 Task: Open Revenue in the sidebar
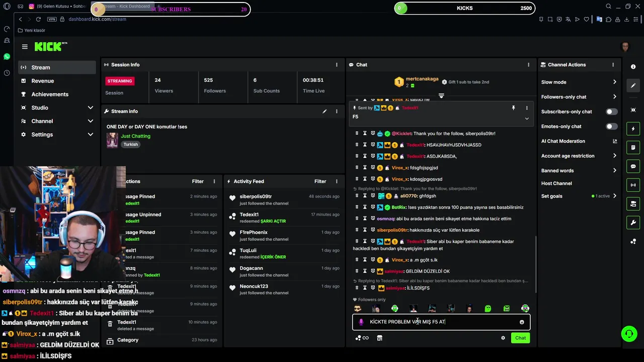pyautogui.click(x=57, y=81)
